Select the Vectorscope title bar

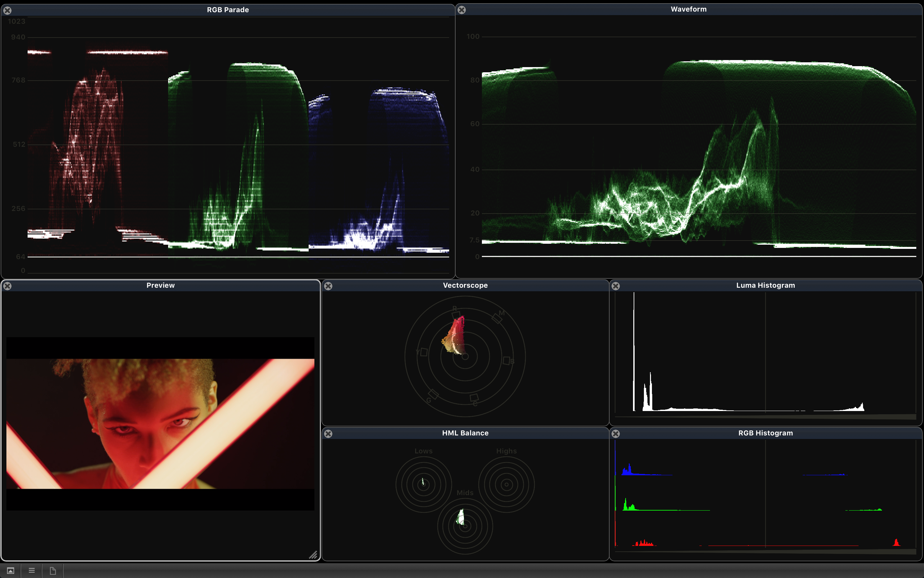[465, 285]
